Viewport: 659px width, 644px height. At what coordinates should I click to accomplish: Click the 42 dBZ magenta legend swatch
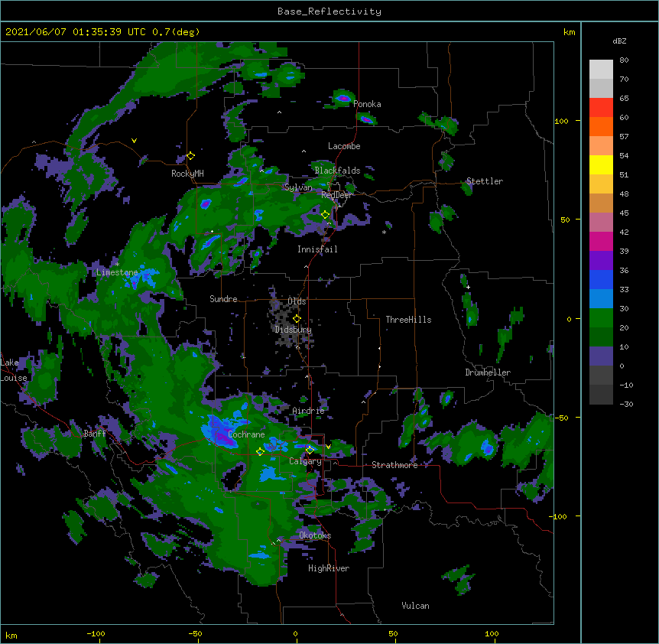pos(601,241)
